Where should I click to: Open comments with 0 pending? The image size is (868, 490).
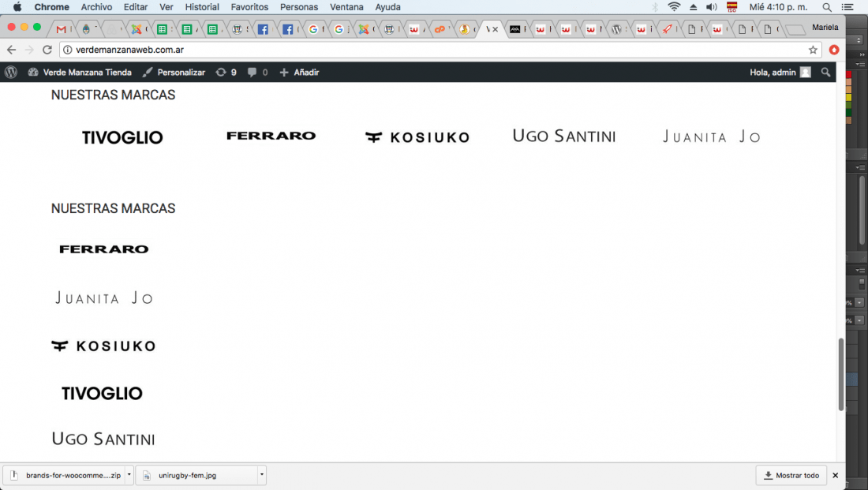(257, 72)
